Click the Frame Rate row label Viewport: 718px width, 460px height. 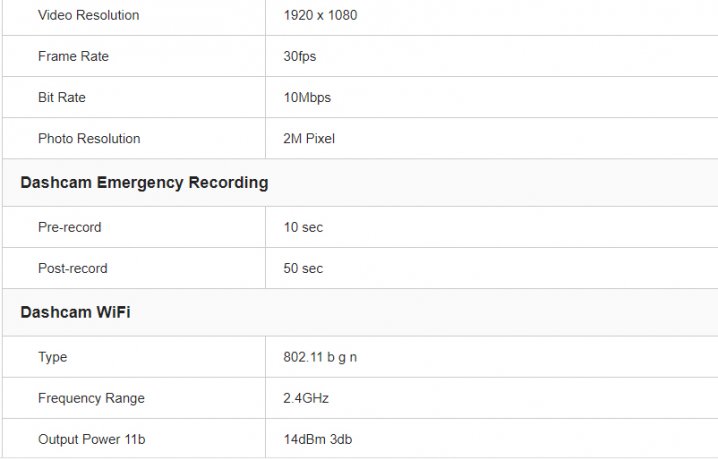pos(73,56)
